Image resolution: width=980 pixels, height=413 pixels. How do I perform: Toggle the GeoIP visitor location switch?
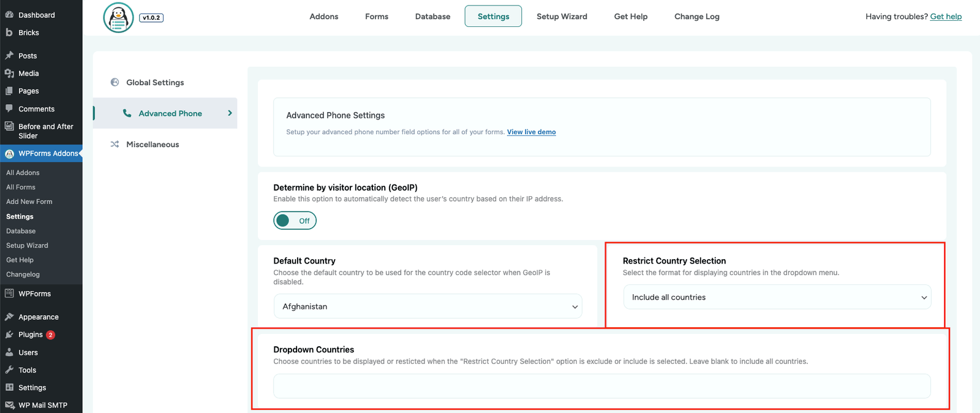click(295, 221)
